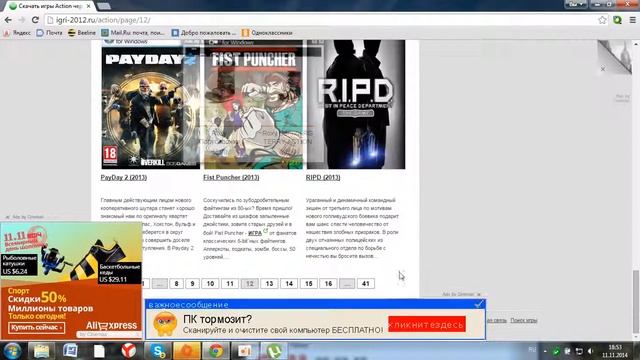Click the 'ИГРА' link in Fist Puncher description
The width and height of the screenshot is (640, 360).
[255, 233]
